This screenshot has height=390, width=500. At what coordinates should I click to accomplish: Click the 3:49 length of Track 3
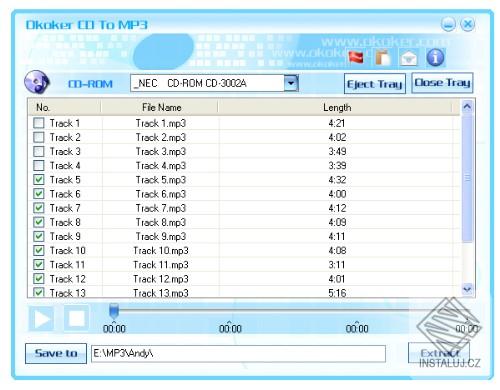(337, 152)
